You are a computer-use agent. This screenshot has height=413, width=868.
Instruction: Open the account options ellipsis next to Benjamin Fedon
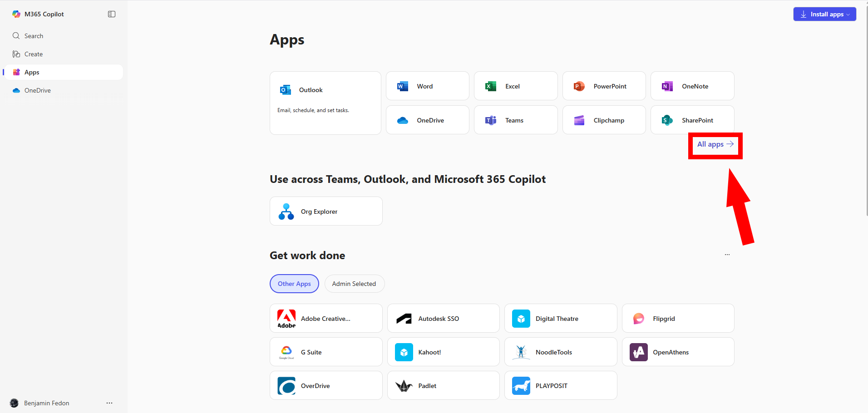click(109, 403)
